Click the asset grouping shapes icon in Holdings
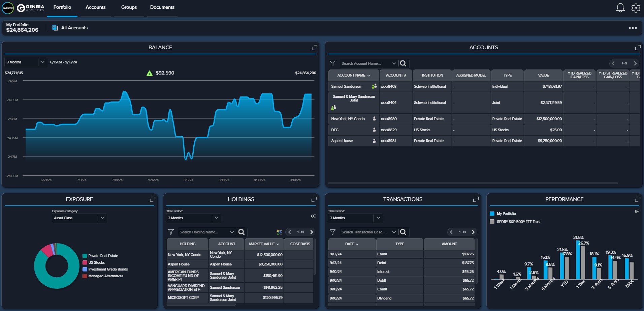This screenshot has height=311, width=644. pyautogui.click(x=279, y=232)
